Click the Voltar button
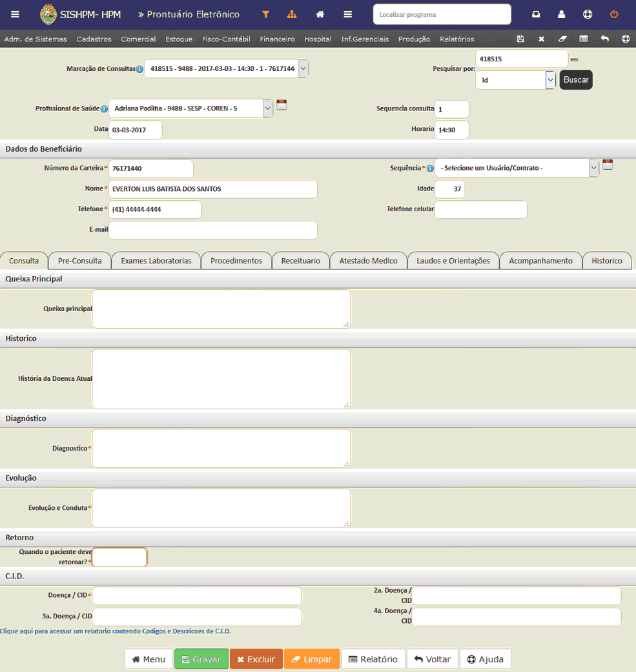 click(433, 659)
